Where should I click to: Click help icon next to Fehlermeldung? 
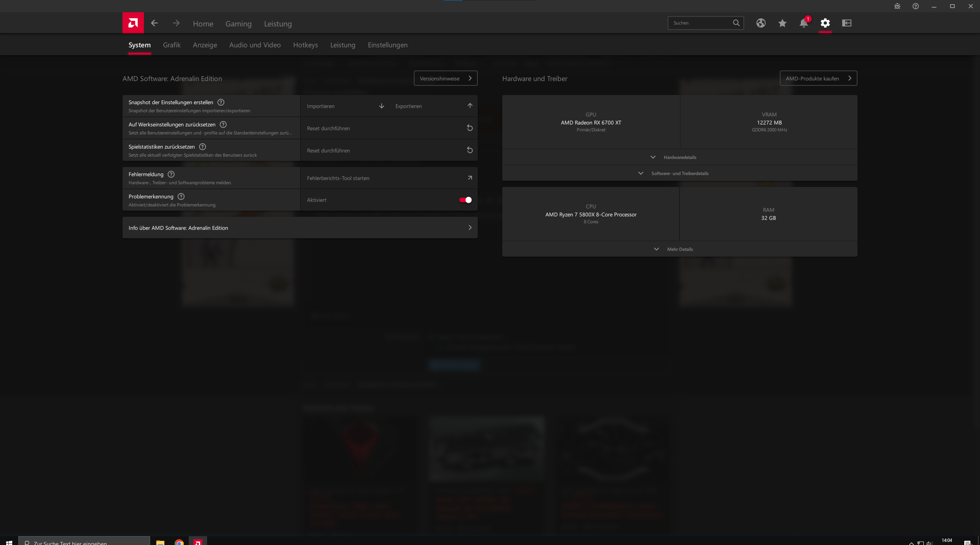pos(171,174)
